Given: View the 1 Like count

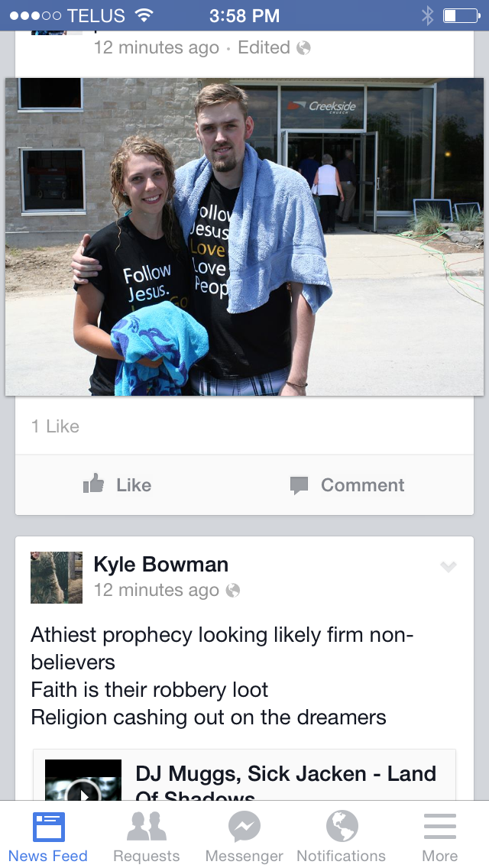Looking at the screenshot, I should coord(55,426).
